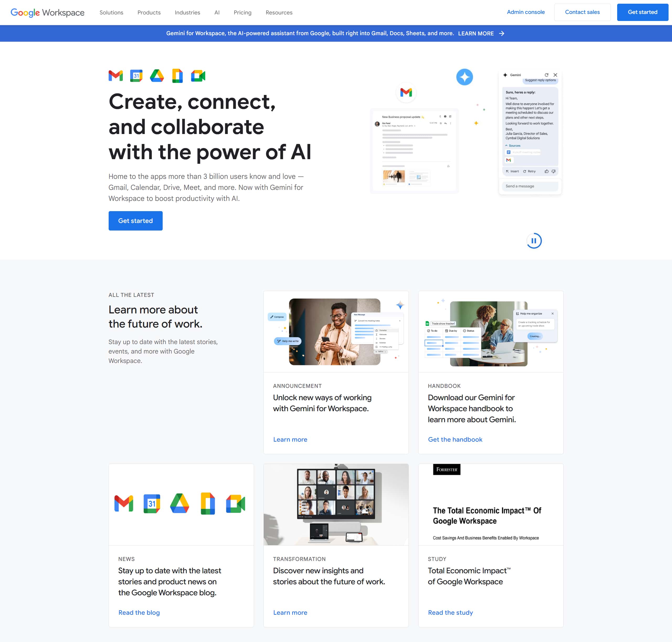Click the Calendar icon above the headline
This screenshot has height=642, width=672.
click(136, 76)
